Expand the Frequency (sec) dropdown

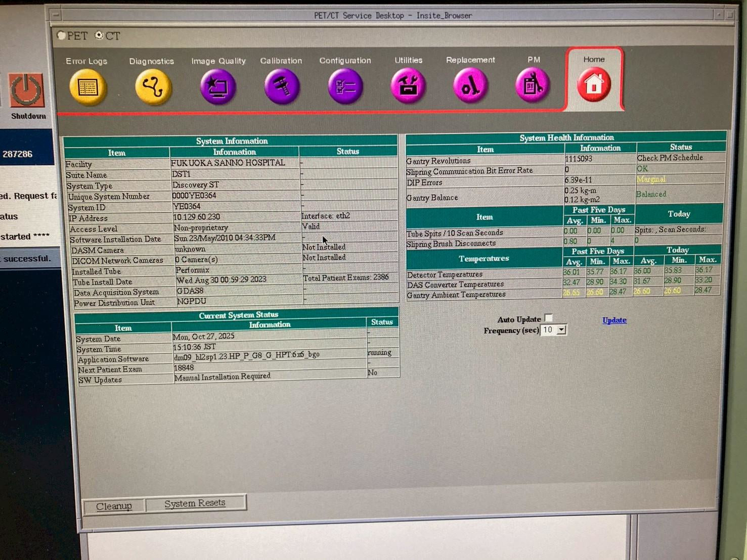click(561, 330)
